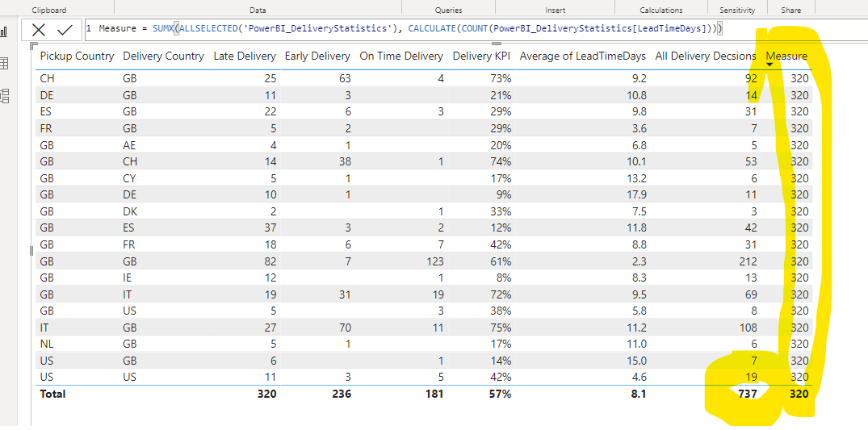Sort by Early Delivery column header
Screen dimensions: 868x430
pos(318,56)
